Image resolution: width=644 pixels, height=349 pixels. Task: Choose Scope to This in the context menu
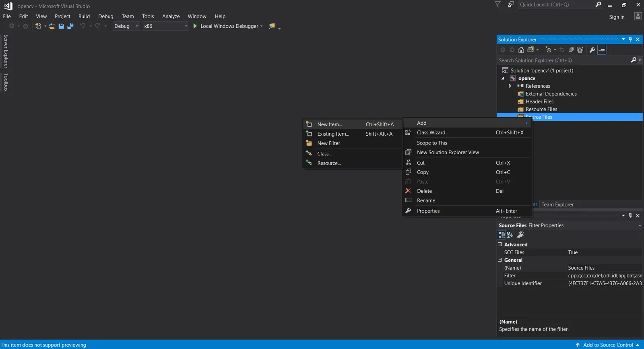coord(467,143)
